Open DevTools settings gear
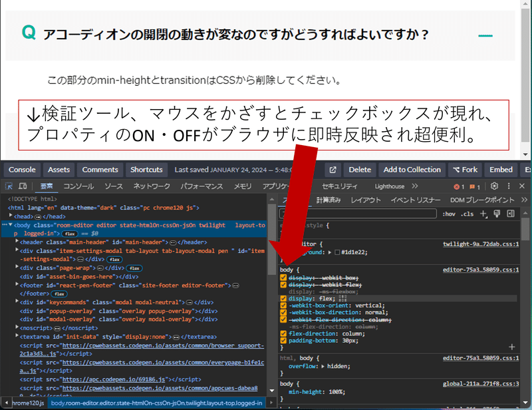532x410 pixels. pos(494,186)
